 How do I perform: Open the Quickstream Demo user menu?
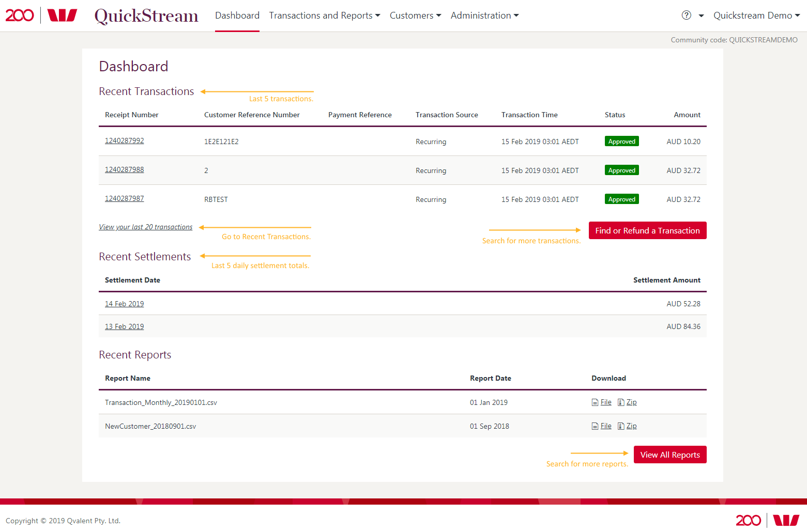[756, 15]
